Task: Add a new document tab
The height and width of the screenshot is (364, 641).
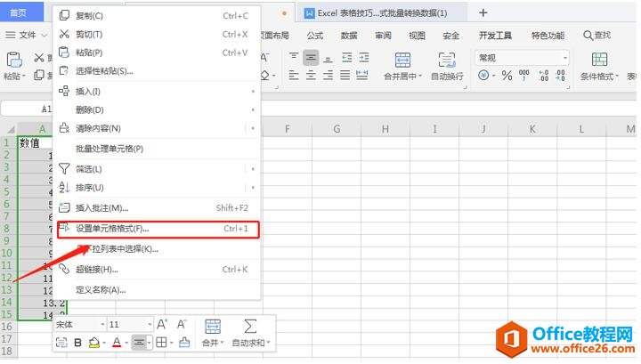Action: 483,13
